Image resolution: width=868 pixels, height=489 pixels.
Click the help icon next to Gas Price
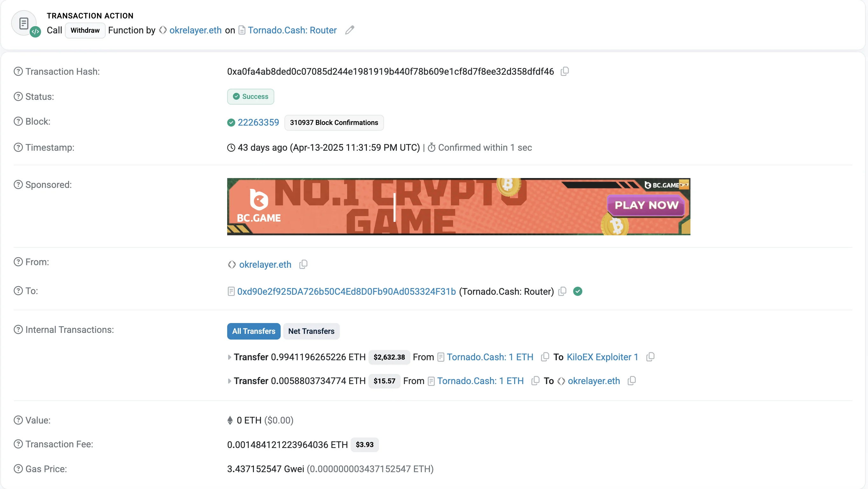18,469
